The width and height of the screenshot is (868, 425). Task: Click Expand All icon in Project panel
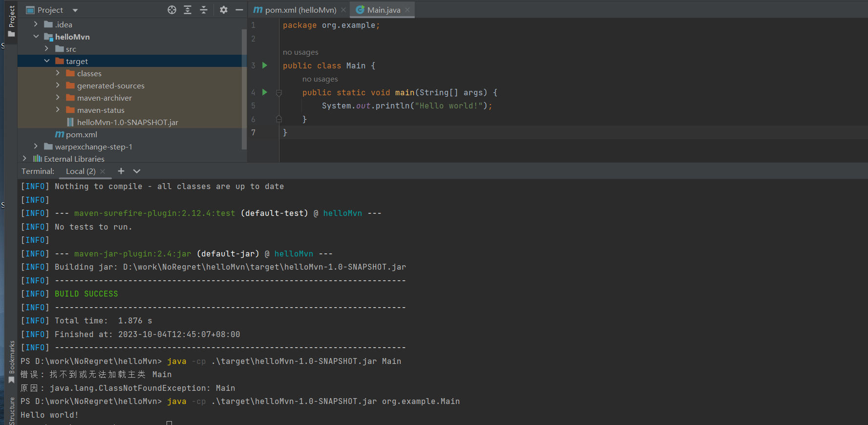coord(188,10)
